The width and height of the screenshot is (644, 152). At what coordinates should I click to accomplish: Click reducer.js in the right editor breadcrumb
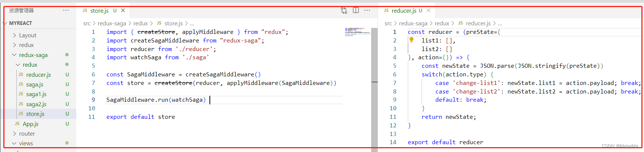(x=478, y=23)
